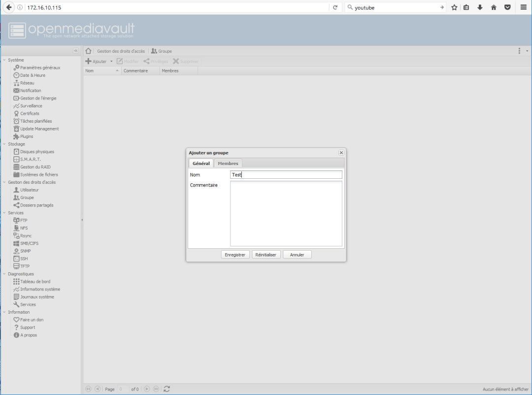Collapse the left navigation panel
Image resolution: width=532 pixels, height=395 pixels.
point(76,51)
